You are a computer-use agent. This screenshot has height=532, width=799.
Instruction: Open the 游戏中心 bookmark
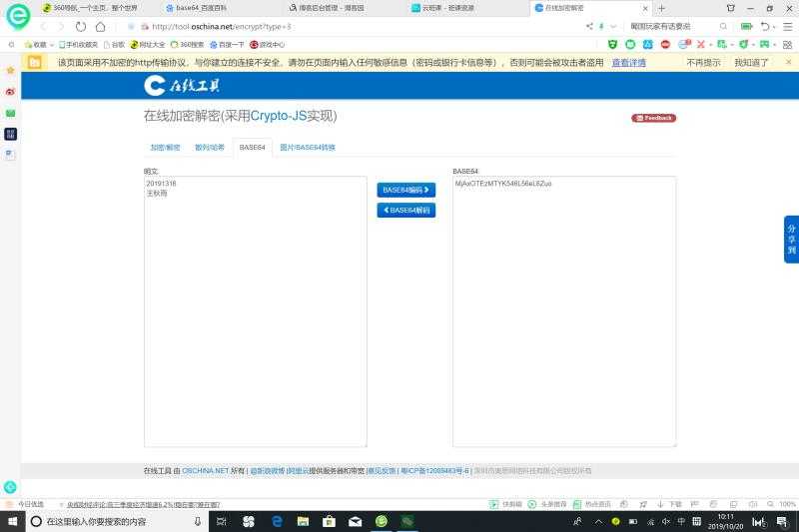tap(267, 45)
